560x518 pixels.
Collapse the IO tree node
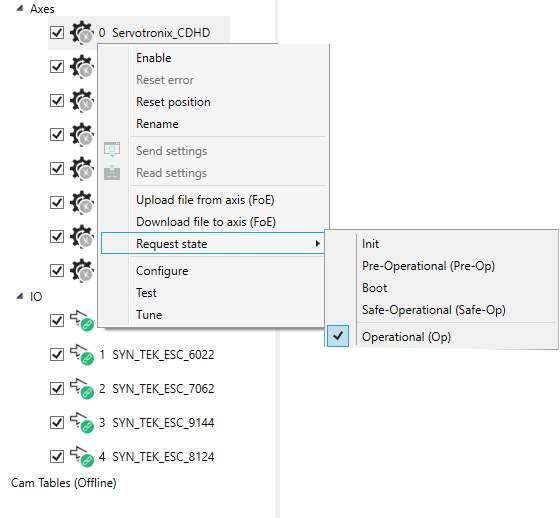pyautogui.click(x=20, y=296)
